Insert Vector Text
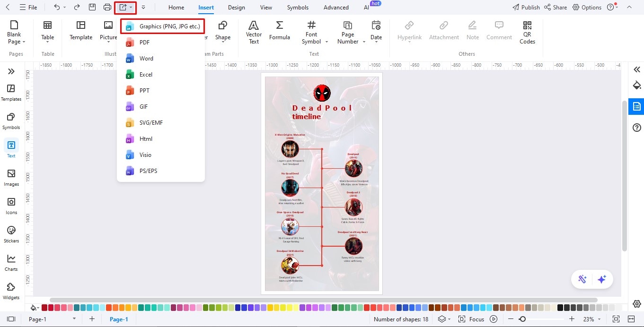The height and width of the screenshot is (327, 644). coord(254,32)
